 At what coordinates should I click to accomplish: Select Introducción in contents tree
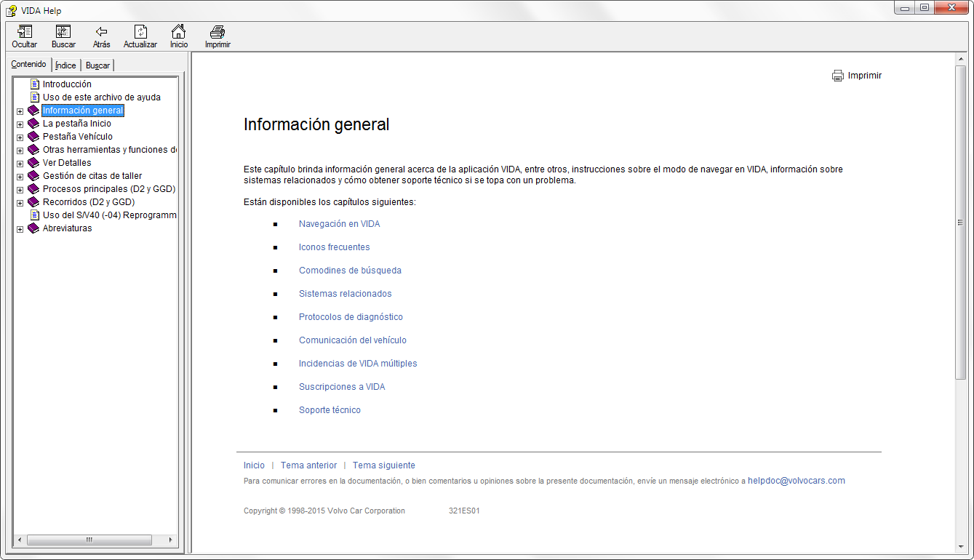67,84
